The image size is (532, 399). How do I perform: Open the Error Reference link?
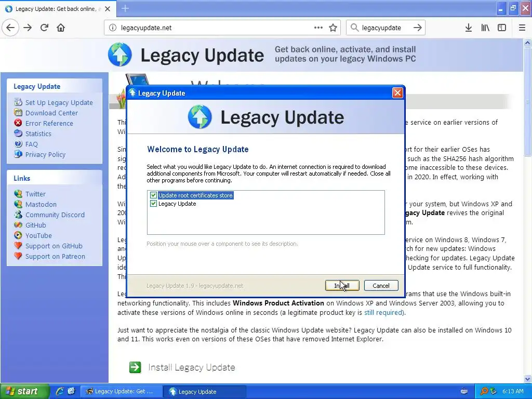pyautogui.click(x=49, y=124)
